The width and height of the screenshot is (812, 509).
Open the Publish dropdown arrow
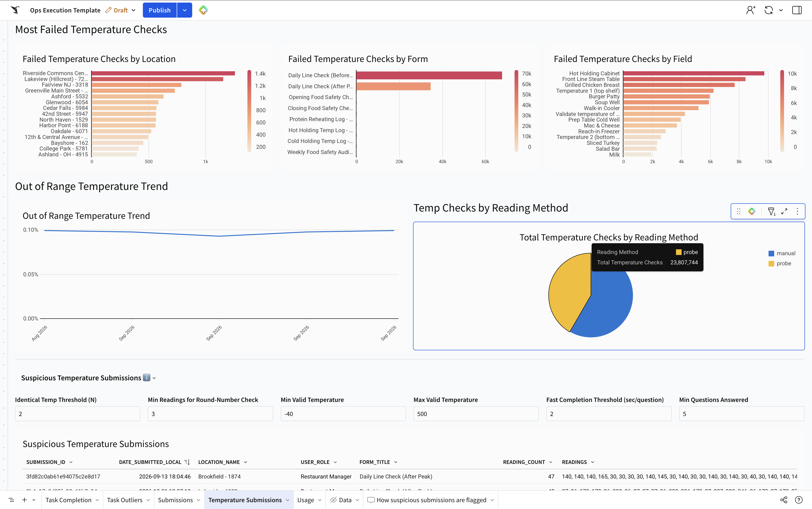coord(185,10)
